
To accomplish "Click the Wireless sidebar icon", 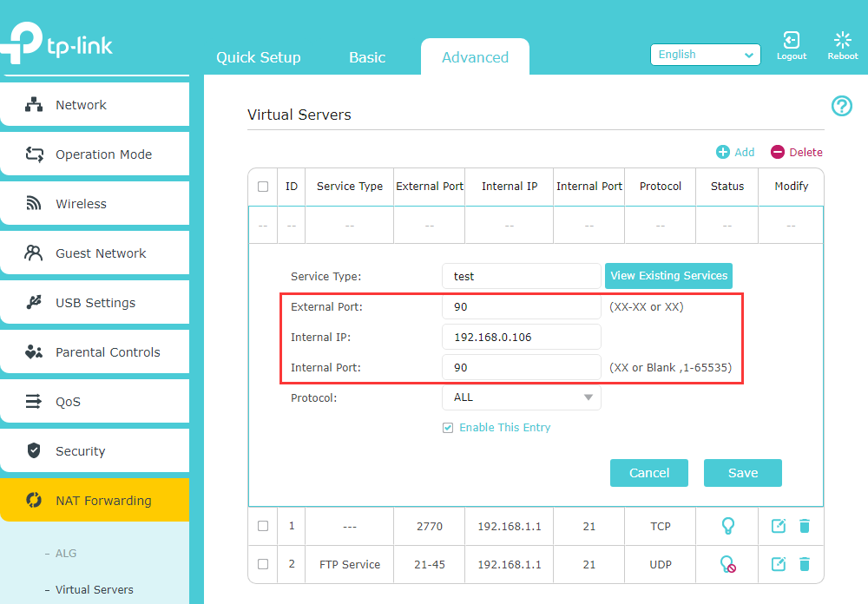I will point(36,203).
